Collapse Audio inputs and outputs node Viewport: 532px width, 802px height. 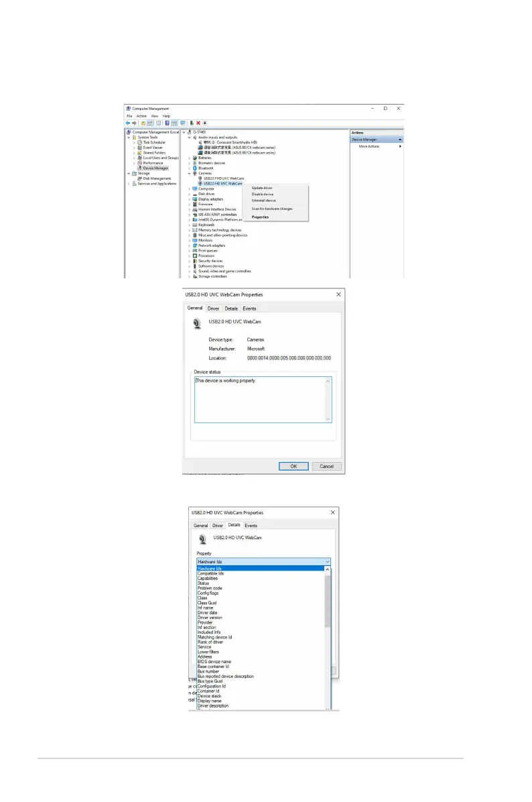[189, 137]
